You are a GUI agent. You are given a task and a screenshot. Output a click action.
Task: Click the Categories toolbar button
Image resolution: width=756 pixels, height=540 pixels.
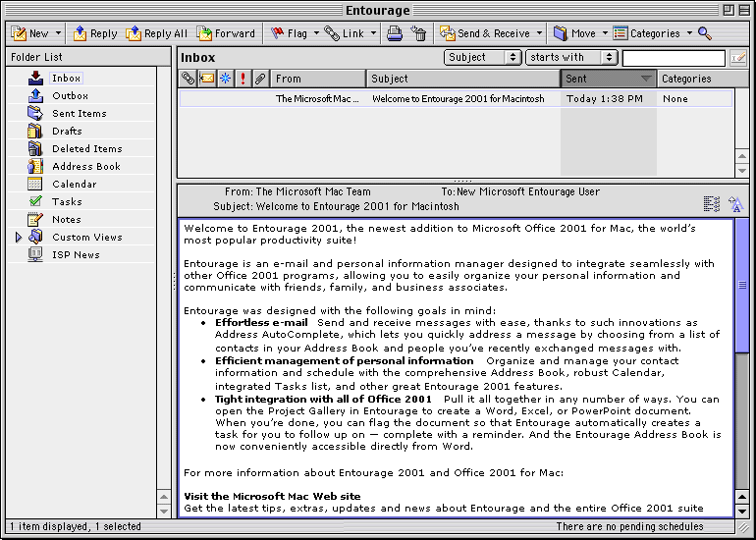tap(646, 33)
